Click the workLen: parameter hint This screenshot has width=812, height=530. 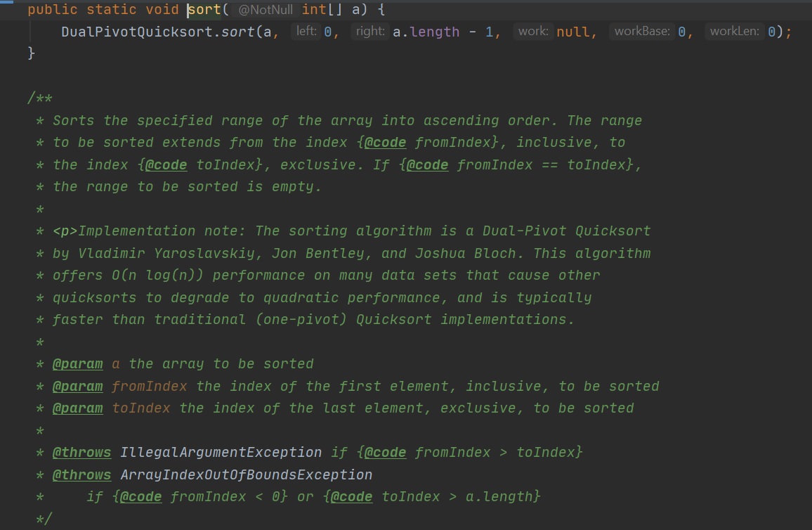pos(734,32)
